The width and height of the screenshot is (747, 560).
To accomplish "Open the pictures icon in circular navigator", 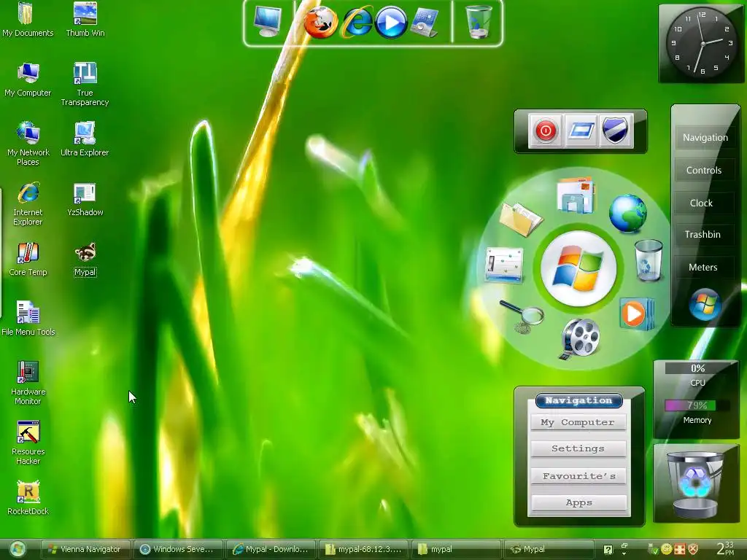I will [x=576, y=194].
